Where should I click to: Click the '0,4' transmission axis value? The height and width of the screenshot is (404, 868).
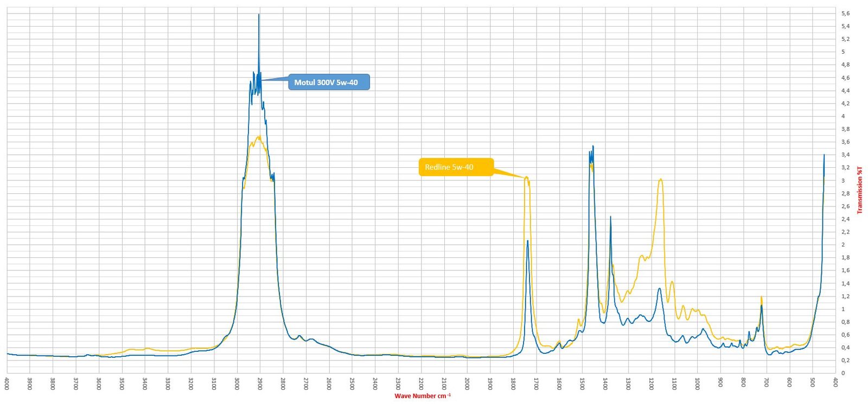846,348
